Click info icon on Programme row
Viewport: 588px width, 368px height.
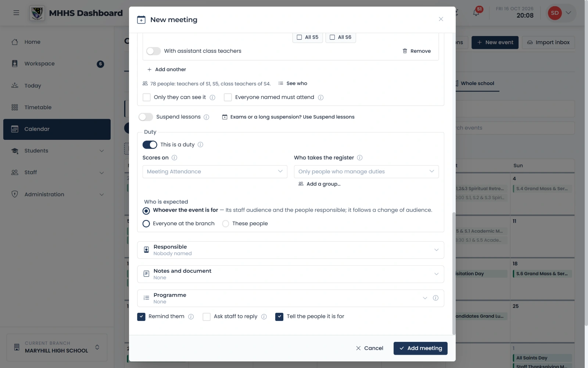435,298
